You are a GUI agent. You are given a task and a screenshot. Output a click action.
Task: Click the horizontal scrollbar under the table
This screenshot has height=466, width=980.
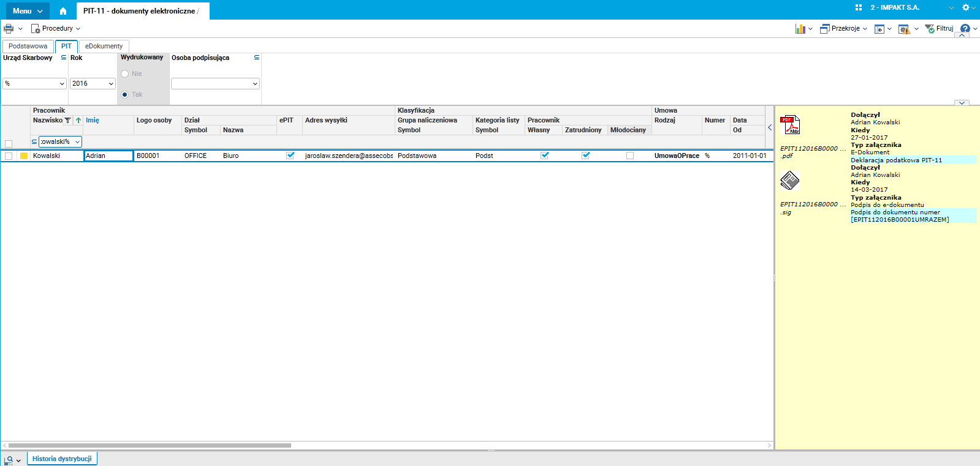(150, 446)
